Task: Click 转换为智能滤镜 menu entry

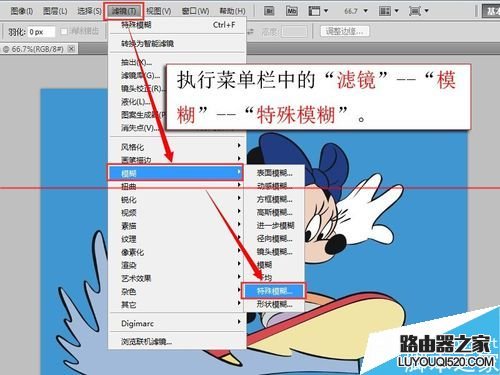Action: (178, 43)
